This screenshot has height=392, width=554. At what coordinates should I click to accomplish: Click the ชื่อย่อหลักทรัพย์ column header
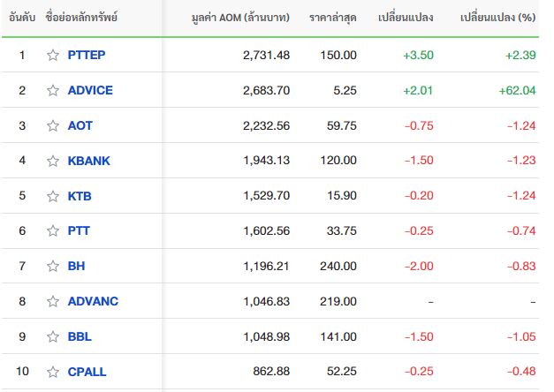(x=81, y=18)
